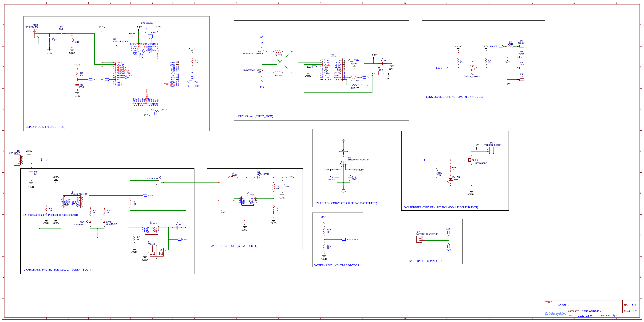This screenshot has height=322, width=644.
Task: Select the 'FTDI Circuit (ESP32_PICO)' label
Action: [x=256, y=116]
